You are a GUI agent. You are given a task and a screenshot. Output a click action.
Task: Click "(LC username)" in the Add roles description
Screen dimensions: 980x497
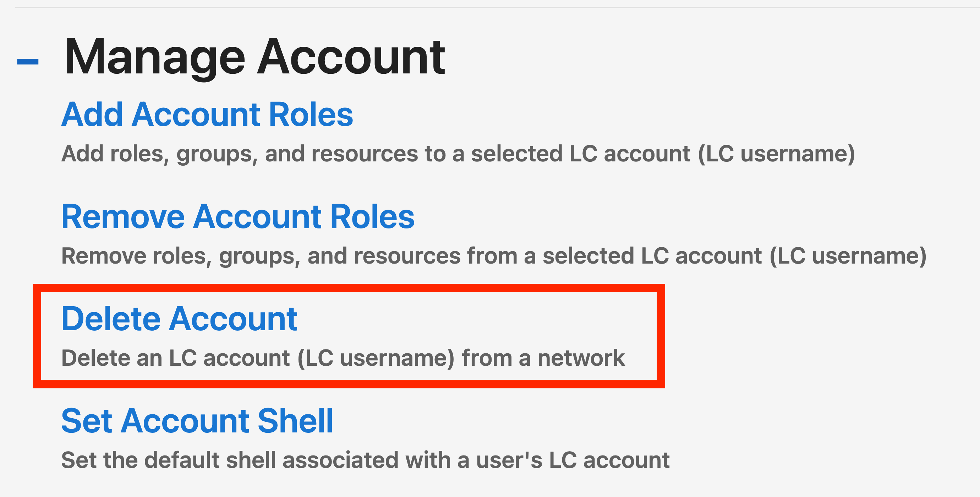pyautogui.click(x=776, y=154)
